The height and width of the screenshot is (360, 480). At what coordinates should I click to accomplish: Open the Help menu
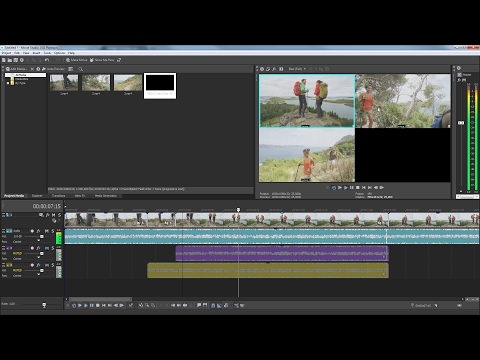point(71,53)
